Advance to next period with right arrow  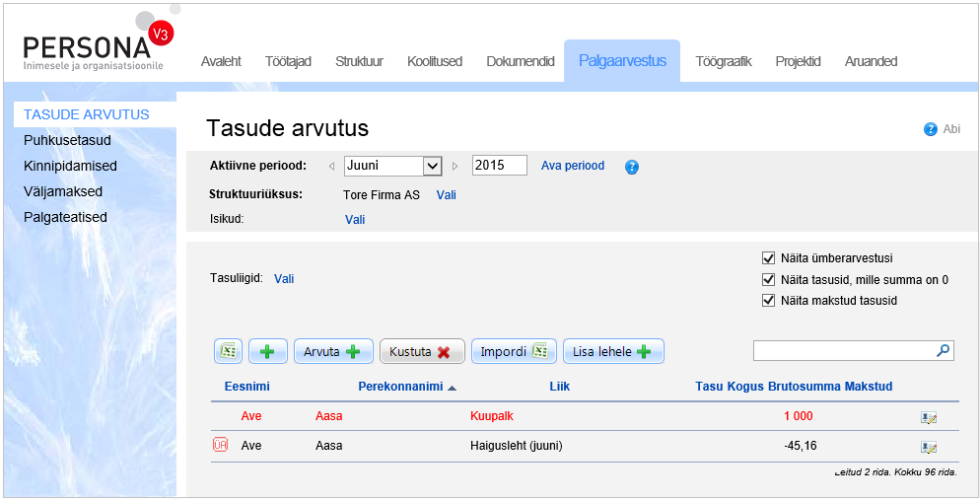pos(455,166)
